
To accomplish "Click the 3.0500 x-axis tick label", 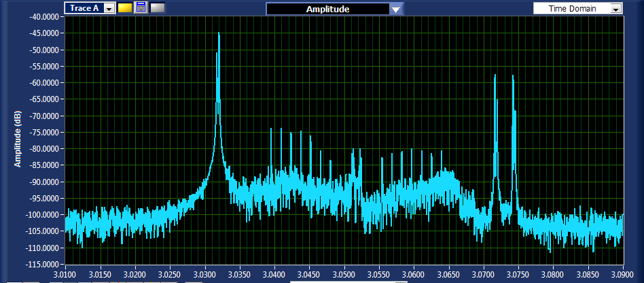I will click(344, 273).
